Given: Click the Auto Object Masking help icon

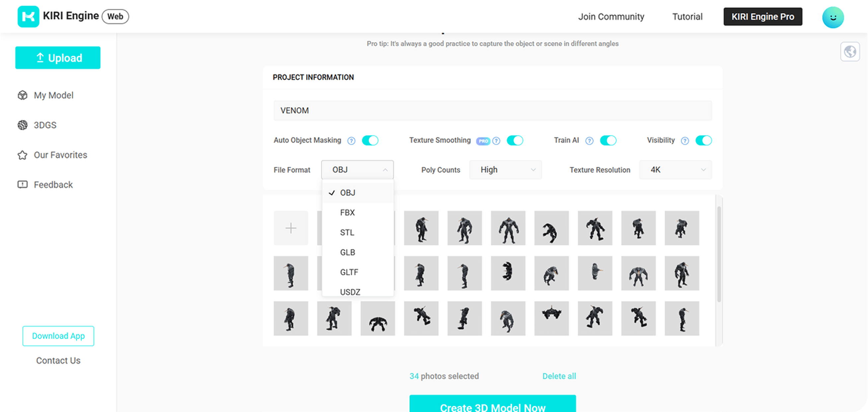Looking at the screenshot, I should click(351, 141).
